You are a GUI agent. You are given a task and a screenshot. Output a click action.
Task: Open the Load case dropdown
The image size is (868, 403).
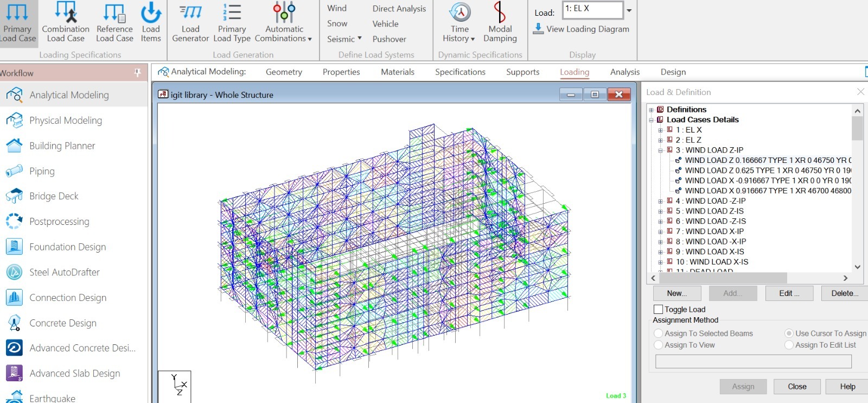point(629,10)
